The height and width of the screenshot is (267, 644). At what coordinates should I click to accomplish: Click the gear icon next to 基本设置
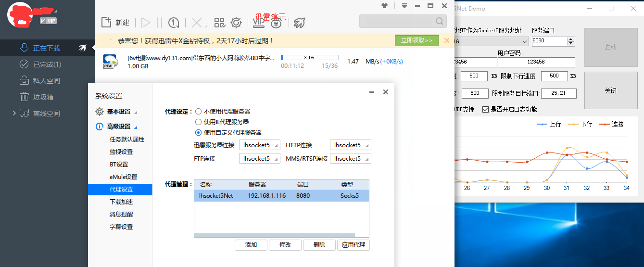pyautogui.click(x=100, y=111)
